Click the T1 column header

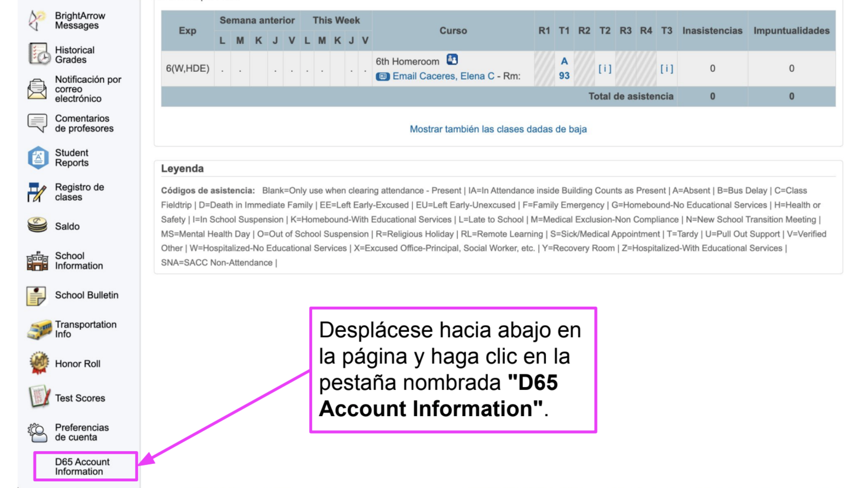click(564, 31)
